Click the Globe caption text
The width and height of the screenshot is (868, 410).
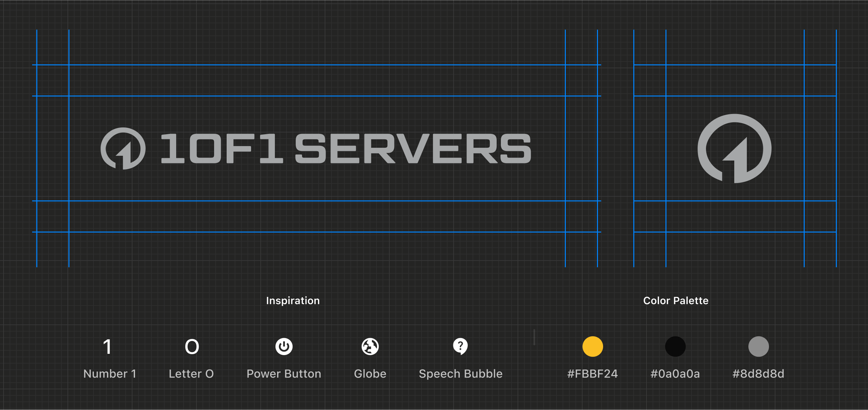(370, 374)
